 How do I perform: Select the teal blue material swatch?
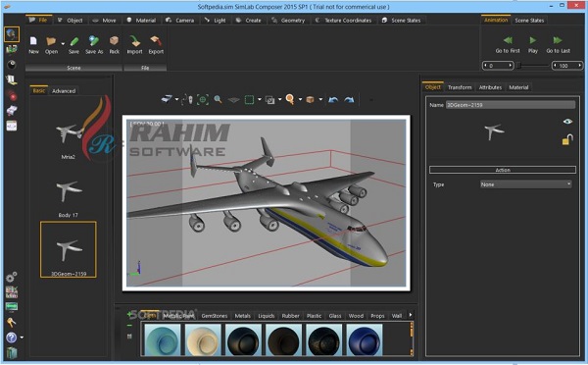[162, 340]
